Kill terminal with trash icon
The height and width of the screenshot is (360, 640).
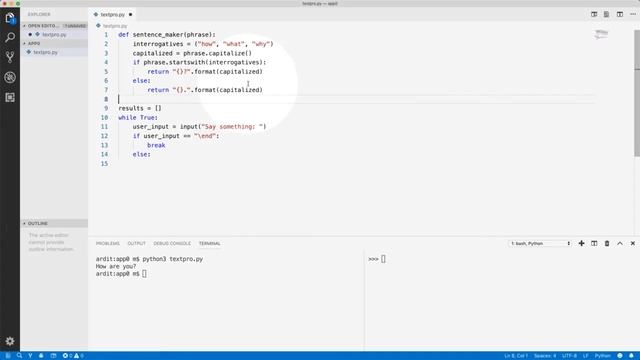(607, 243)
